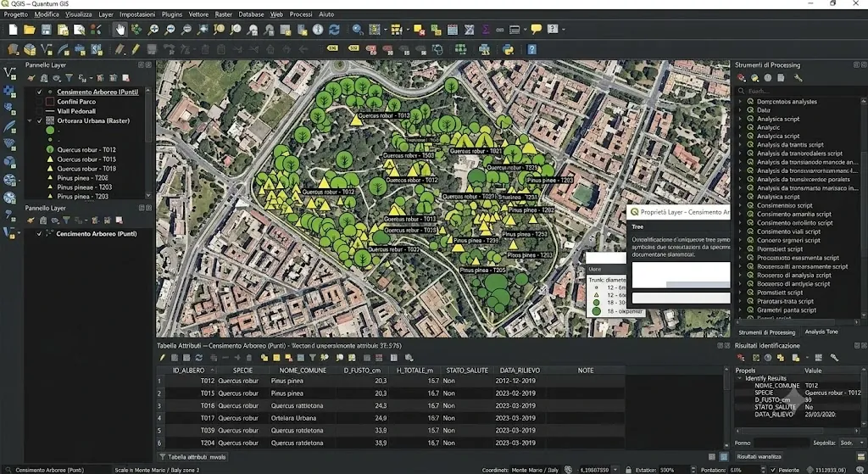
Task: Click the STATO_SALUTE column header
Action: (x=467, y=370)
